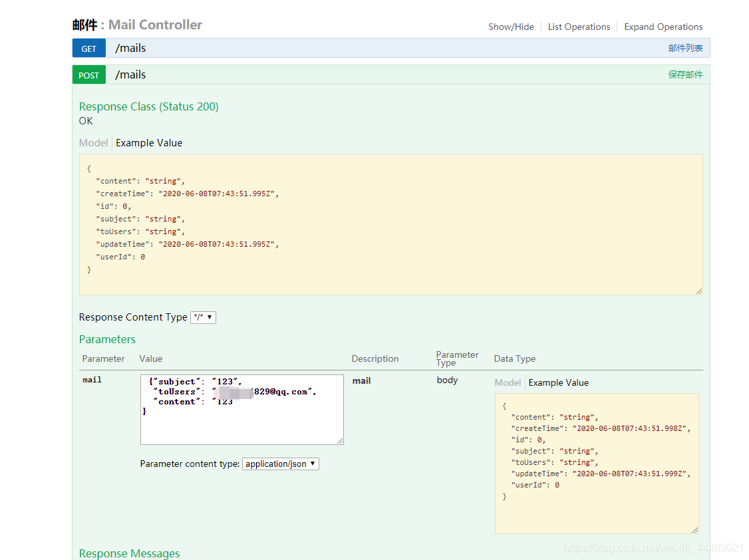Click List Operations link
The image size is (749, 560).
point(579,27)
